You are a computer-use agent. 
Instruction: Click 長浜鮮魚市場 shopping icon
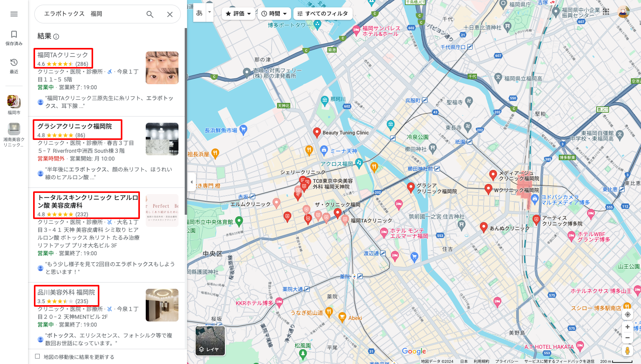tap(244, 130)
